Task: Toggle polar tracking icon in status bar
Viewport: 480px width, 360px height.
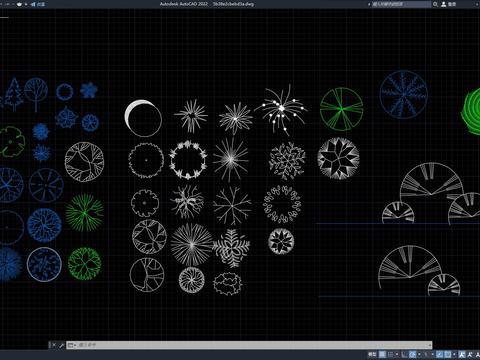Action: coord(412,354)
